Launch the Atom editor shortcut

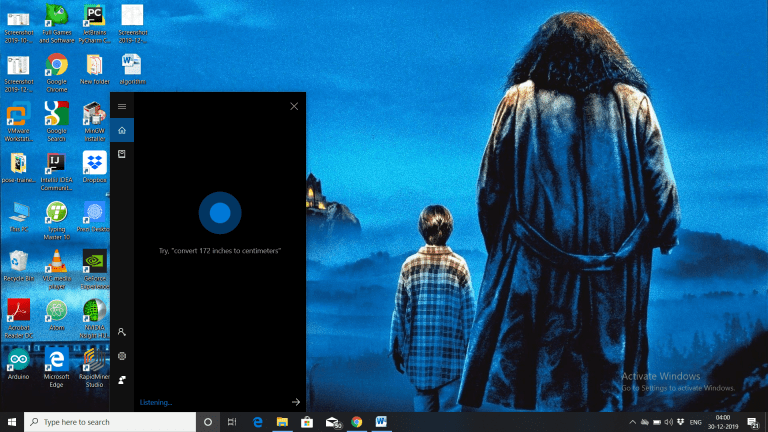[x=57, y=314]
